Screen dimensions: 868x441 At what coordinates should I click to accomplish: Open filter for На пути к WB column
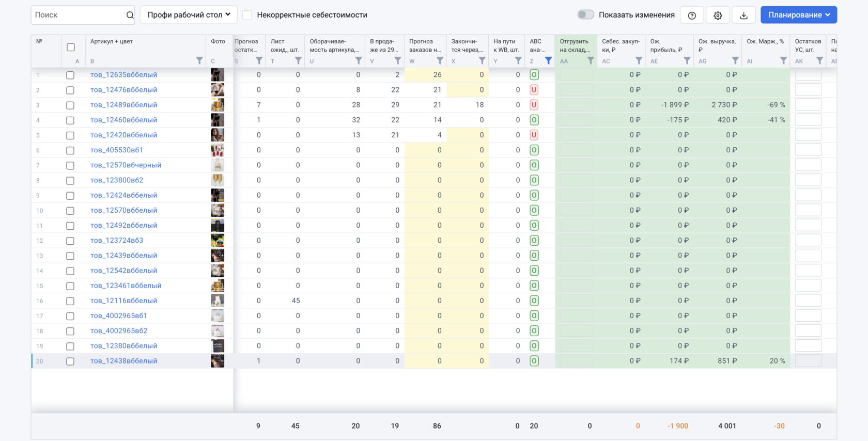tap(518, 61)
